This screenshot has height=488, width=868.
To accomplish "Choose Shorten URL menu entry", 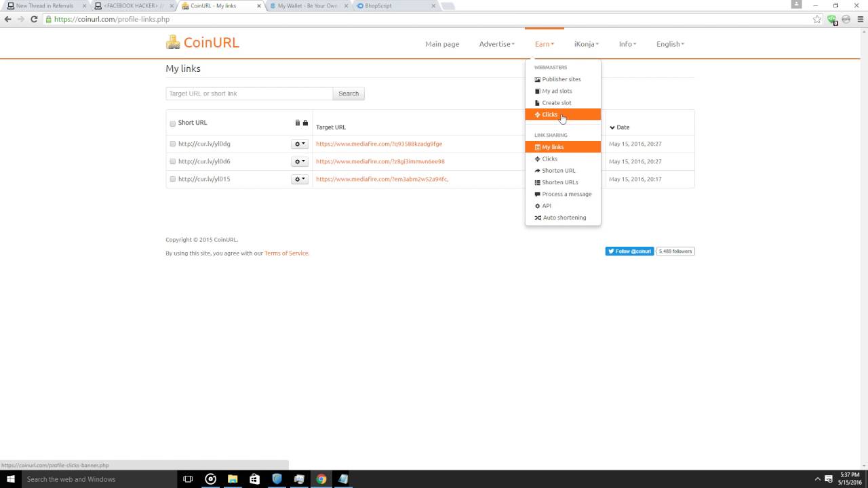I will click(563, 171).
